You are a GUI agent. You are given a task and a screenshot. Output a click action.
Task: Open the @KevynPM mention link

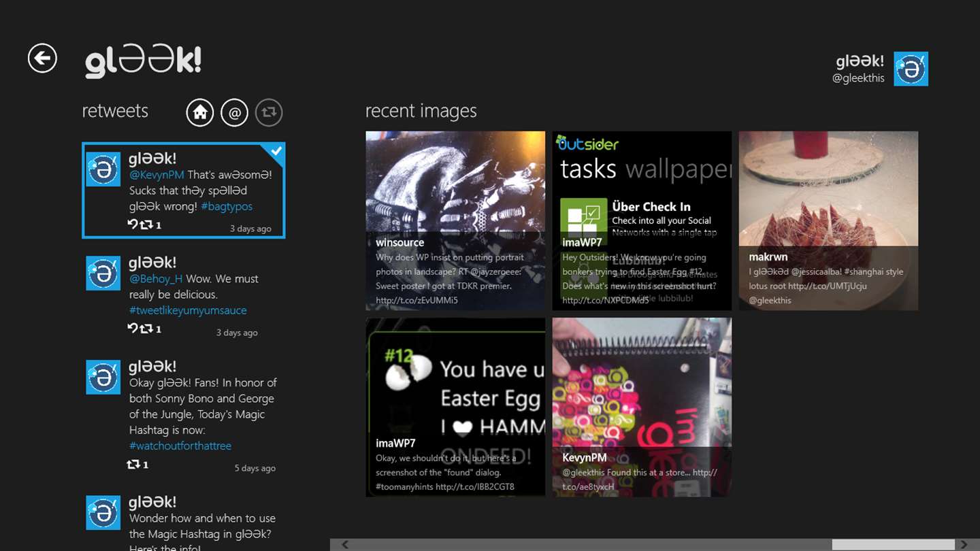(157, 175)
